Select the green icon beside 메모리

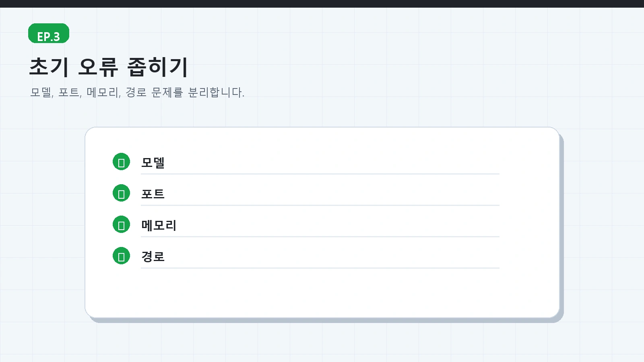click(x=121, y=224)
